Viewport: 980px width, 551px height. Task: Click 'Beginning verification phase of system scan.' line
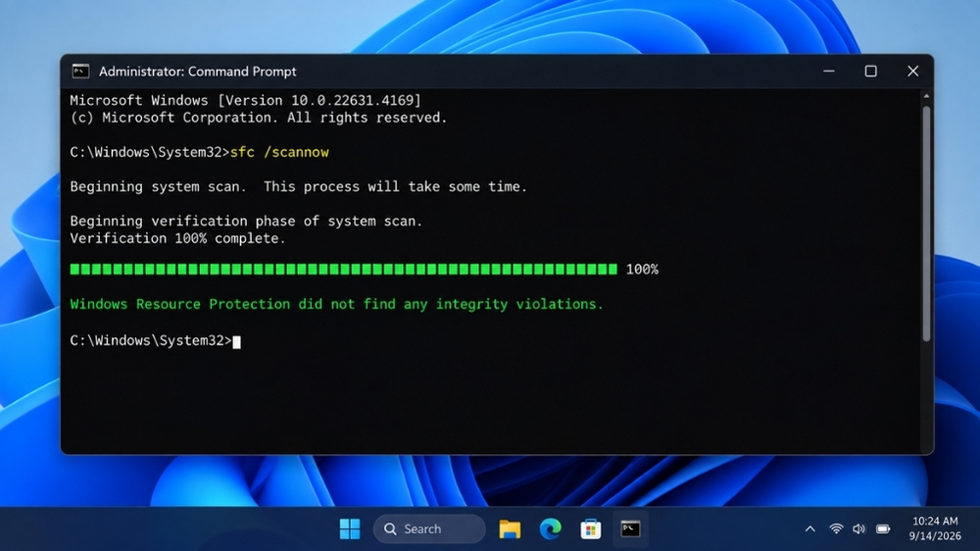pyautogui.click(x=246, y=221)
